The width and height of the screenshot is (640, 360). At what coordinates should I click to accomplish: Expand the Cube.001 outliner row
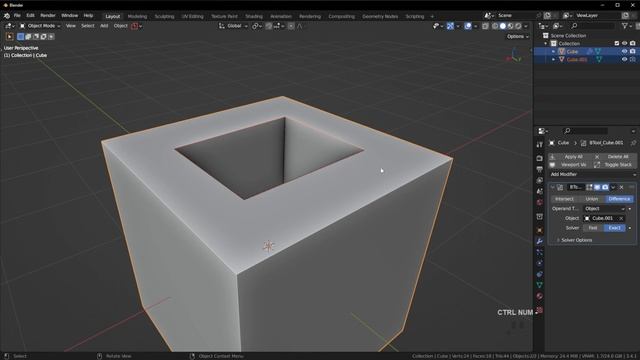tap(553, 59)
